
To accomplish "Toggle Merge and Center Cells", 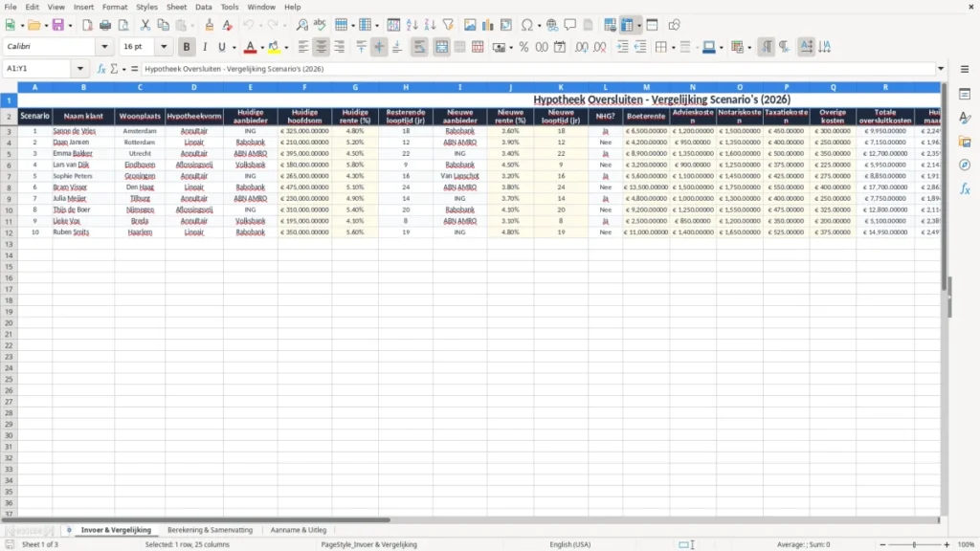I will click(x=441, y=47).
